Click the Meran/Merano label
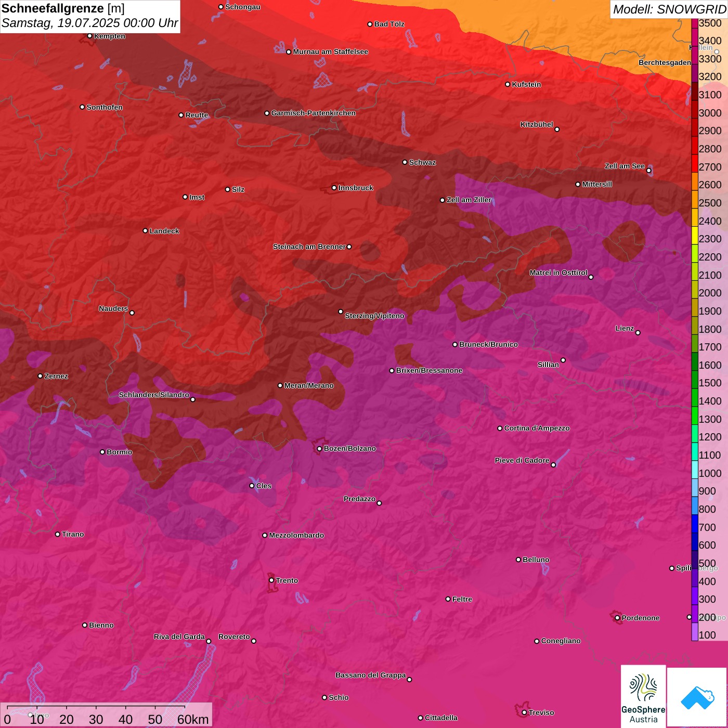This screenshot has height=728, width=728. pyautogui.click(x=309, y=385)
